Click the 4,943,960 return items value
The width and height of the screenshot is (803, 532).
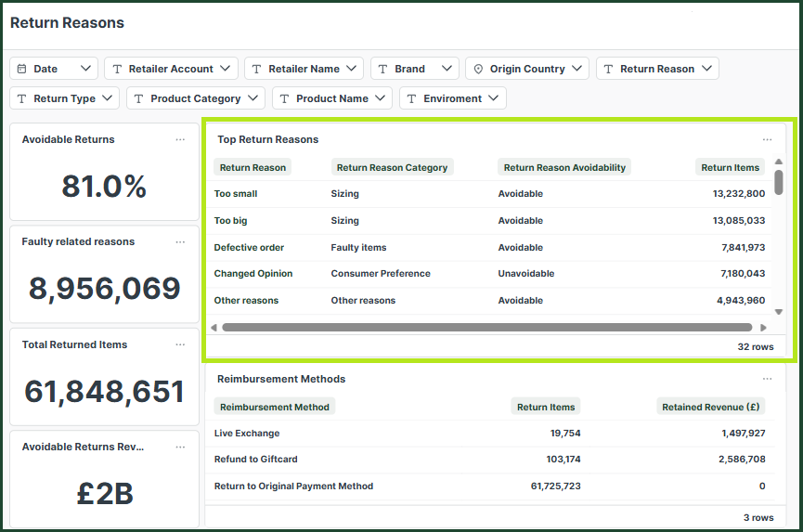741,301
